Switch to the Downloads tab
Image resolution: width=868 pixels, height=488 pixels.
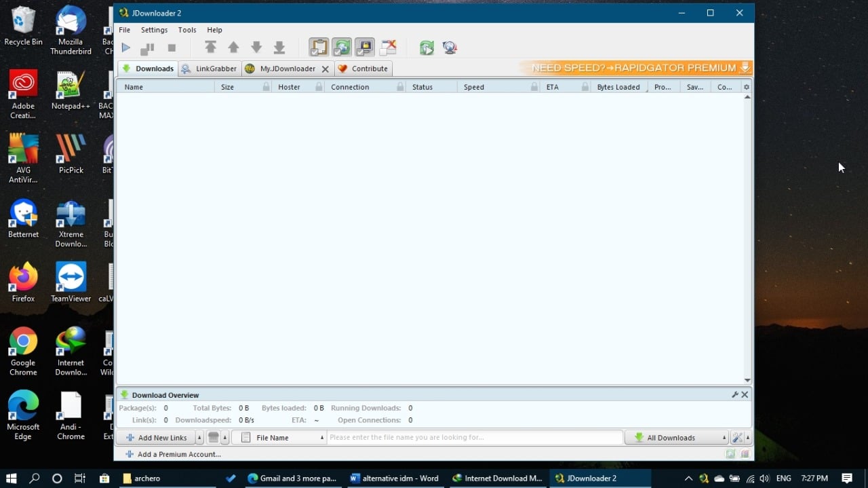pyautogui.click(x=148, y=69)
